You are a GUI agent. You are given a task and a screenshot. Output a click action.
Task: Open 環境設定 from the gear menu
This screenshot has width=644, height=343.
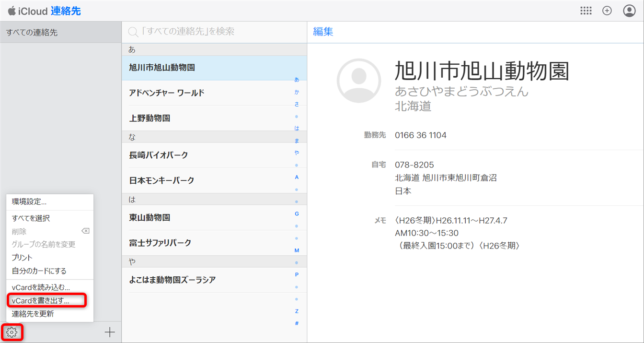(x=29, y=201)
